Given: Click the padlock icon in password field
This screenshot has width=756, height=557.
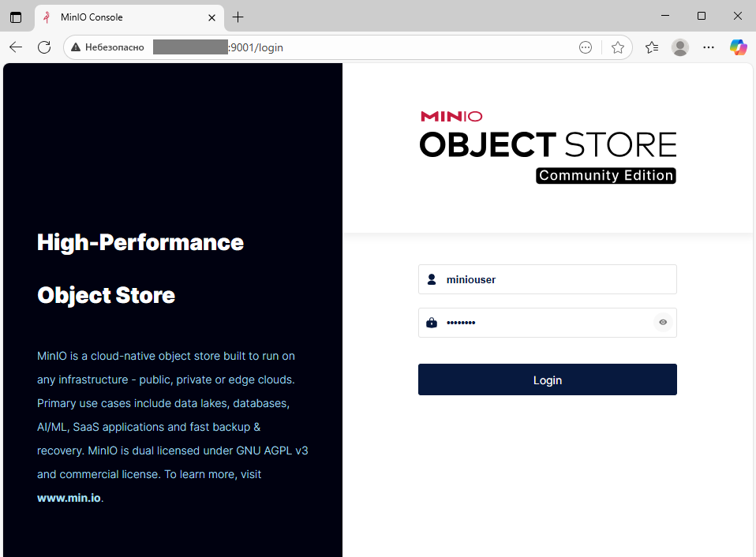Looking at the screenshot, I should (432, 323).
